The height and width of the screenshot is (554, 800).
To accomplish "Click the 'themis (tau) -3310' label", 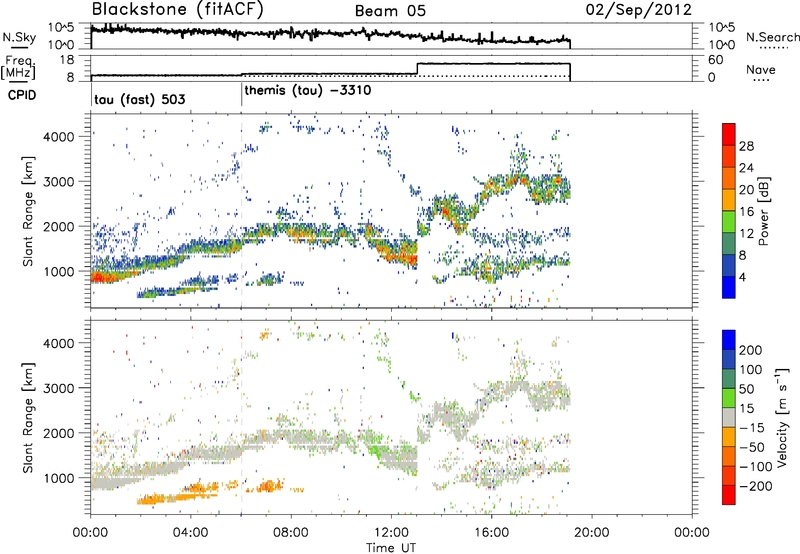I will pyautogui.click(x=308, y=91).
